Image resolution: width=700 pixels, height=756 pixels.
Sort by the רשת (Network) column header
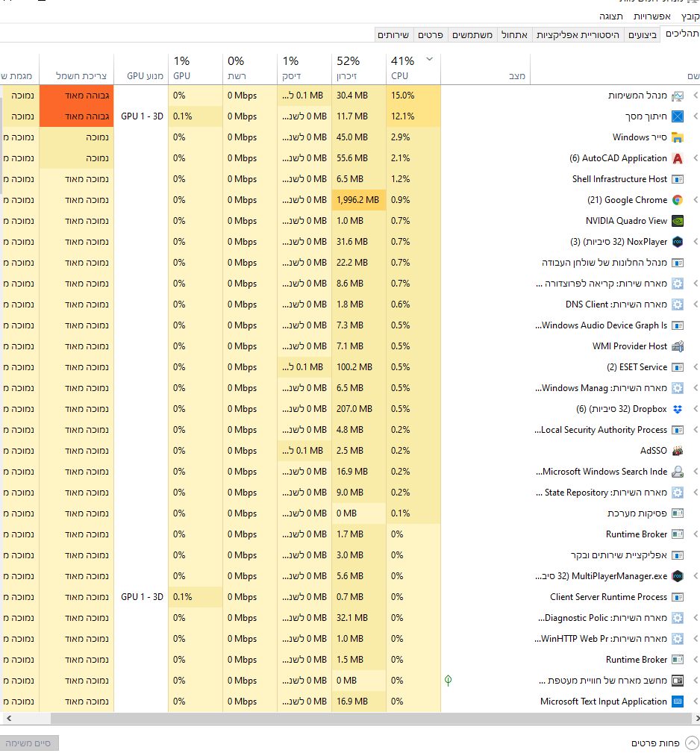(x=250, y=69)
